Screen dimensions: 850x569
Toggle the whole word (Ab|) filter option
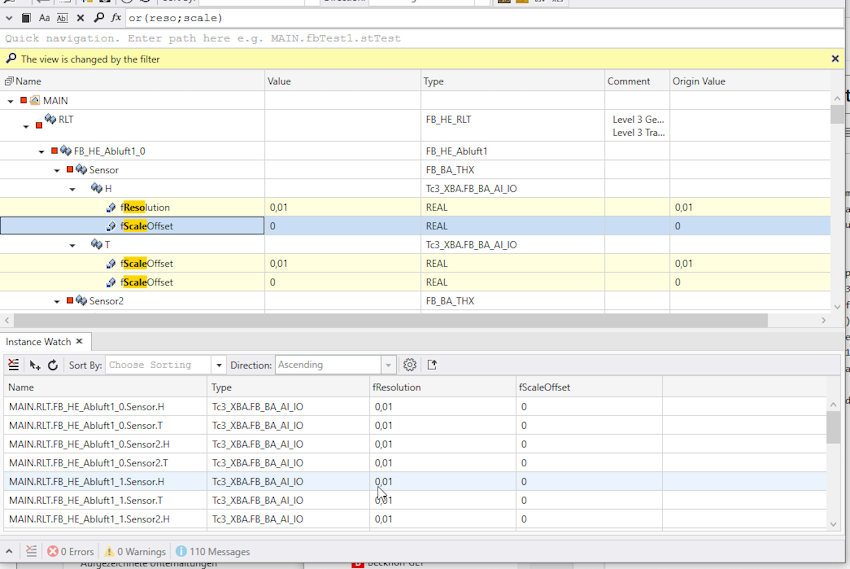click(x=62, y=18)
